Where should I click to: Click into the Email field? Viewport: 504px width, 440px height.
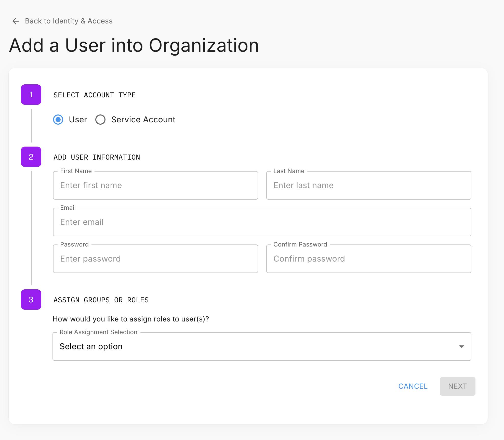262,222
